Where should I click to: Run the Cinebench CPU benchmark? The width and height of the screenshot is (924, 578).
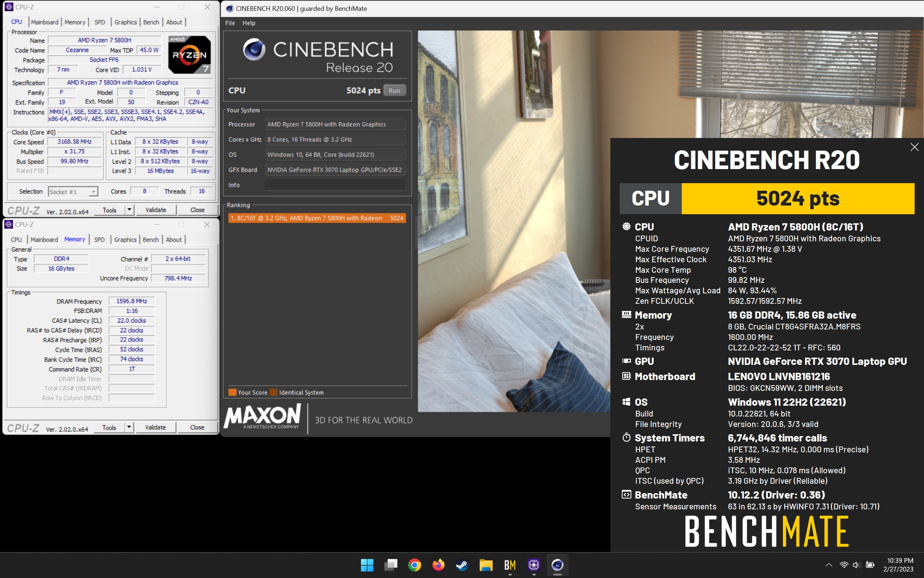point(394,91)
